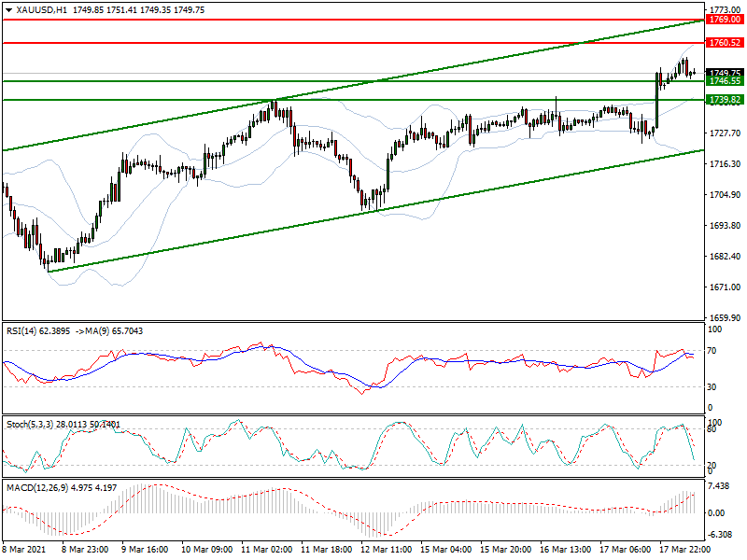Click the XAUUSD,H1 symbol title
747x560 pixels.
[x=41, y=10]
